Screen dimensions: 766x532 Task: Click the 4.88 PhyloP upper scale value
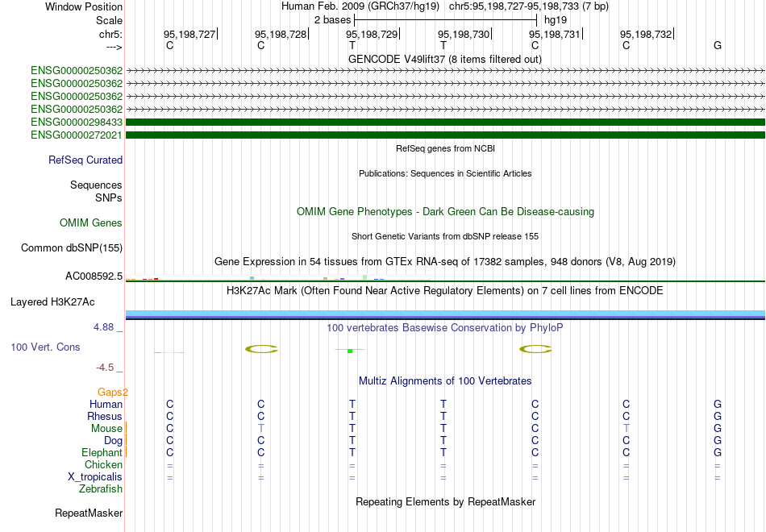pyautogui.click(x=103, y=327)
